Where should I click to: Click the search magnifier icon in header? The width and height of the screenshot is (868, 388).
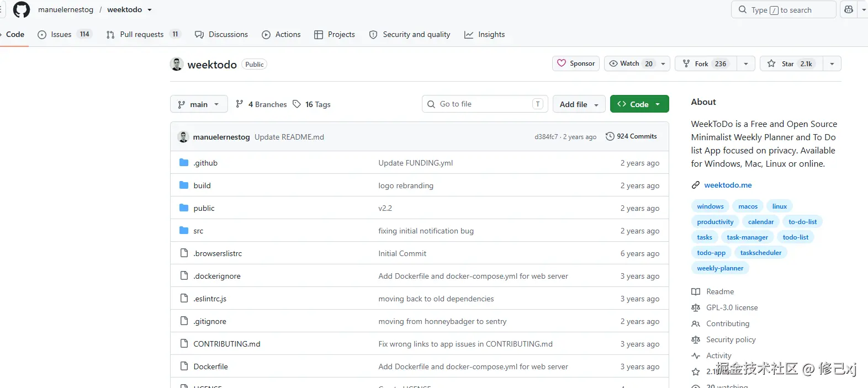pos(743,9)
